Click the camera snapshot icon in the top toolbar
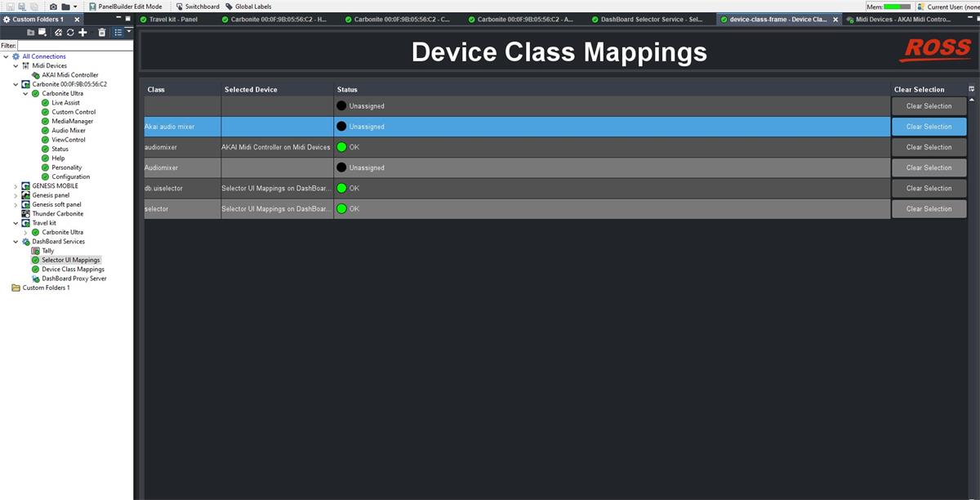 [53, 6]
